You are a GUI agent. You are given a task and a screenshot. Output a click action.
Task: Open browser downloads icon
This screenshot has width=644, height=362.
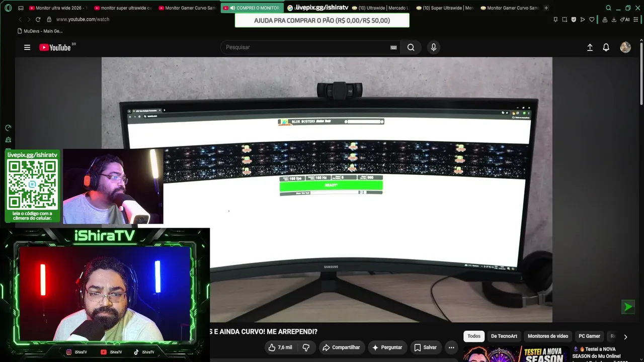point(614,20)
